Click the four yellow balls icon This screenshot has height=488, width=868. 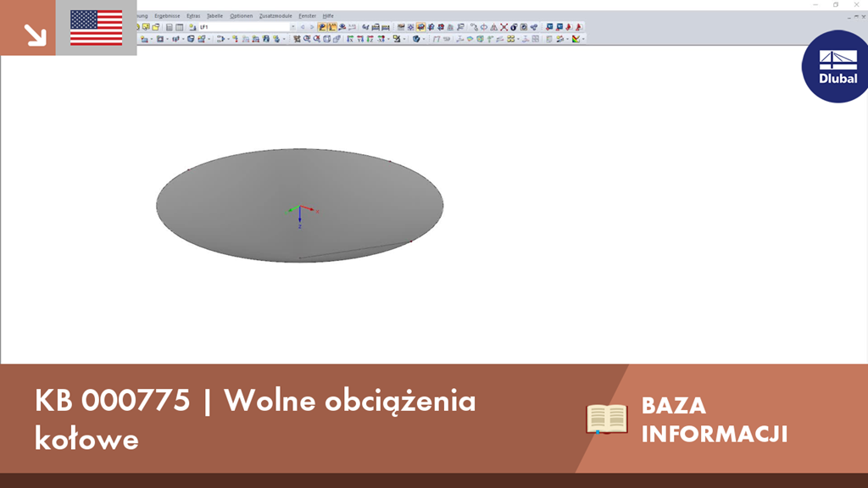[x=511, y=39]
